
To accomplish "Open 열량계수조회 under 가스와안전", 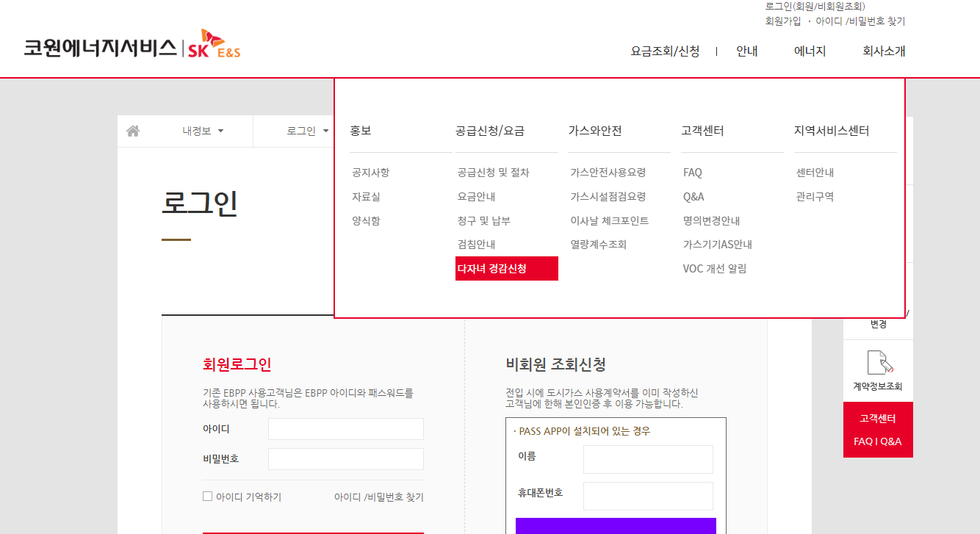I will [x=598, y=244].
